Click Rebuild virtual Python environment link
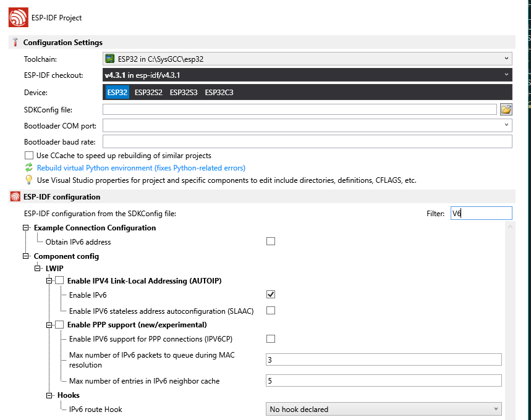This screenshot has width=531, height=420. (x=141, y=168)
